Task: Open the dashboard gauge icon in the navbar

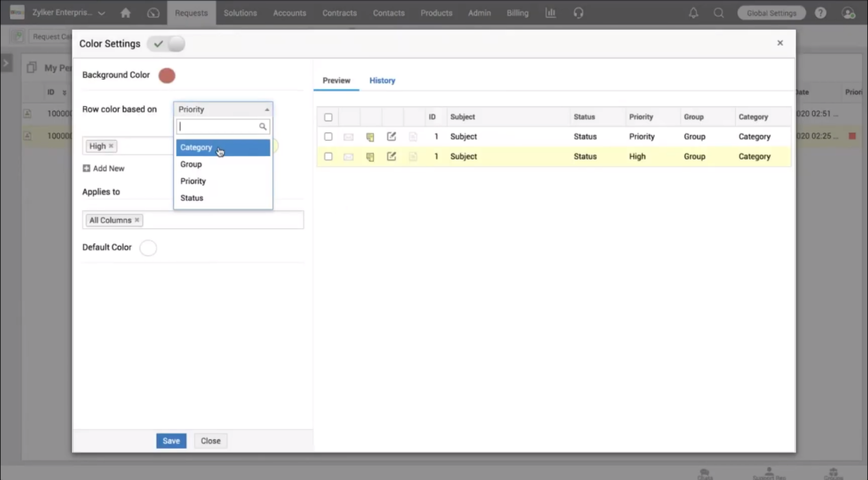Action: pyautogui.click(x=153, y=13)
